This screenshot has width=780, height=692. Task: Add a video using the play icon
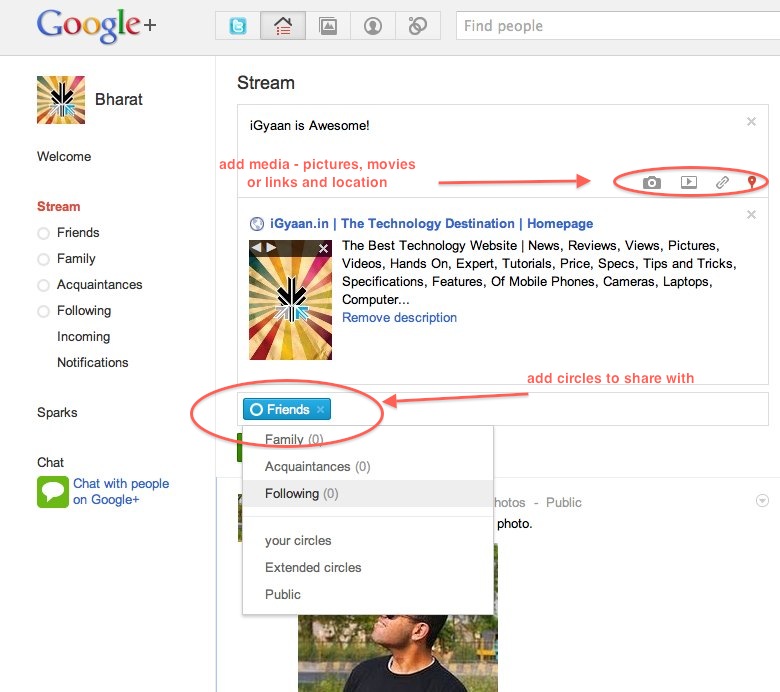(689, 182)
